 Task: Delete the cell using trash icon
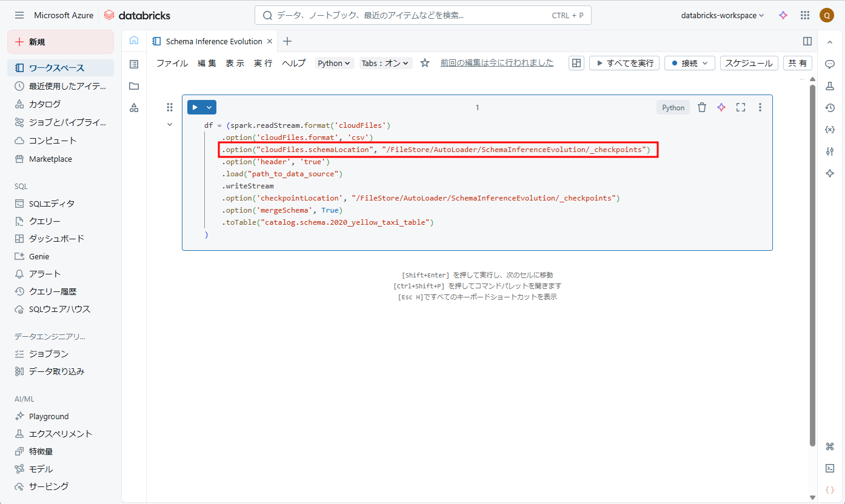[702, 107]
